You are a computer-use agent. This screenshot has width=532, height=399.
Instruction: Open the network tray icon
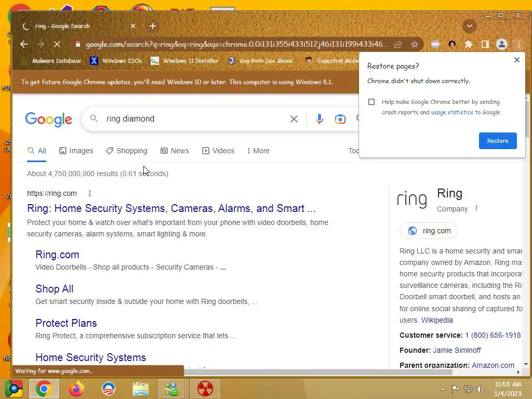click(x=468, y=389)
